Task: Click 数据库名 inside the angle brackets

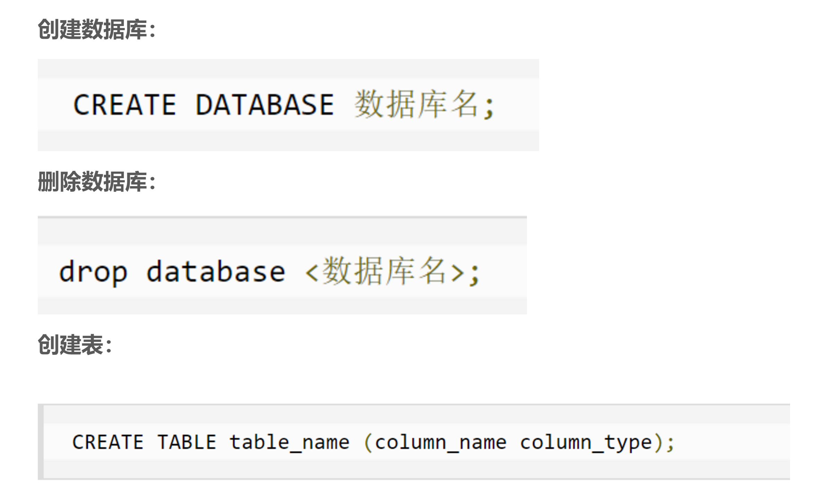Action: [384, 271]
